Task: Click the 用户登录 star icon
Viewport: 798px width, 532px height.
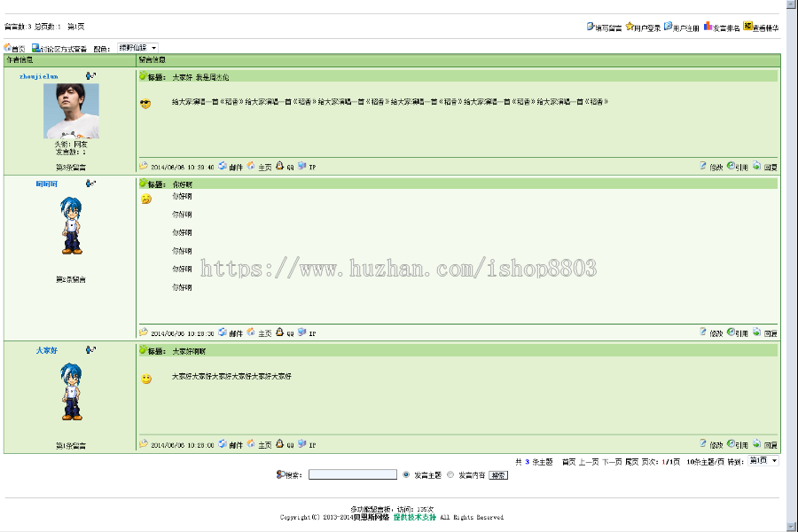Action: (630, 26)
